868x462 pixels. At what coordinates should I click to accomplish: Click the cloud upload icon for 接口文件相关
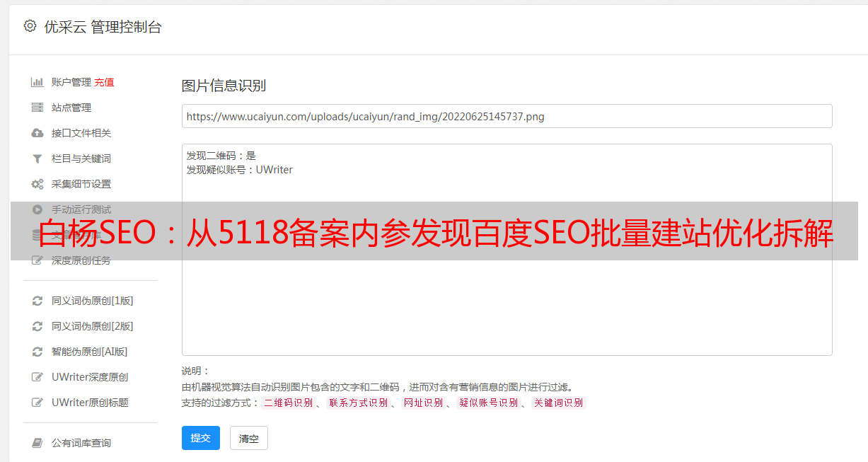point(37,133)
